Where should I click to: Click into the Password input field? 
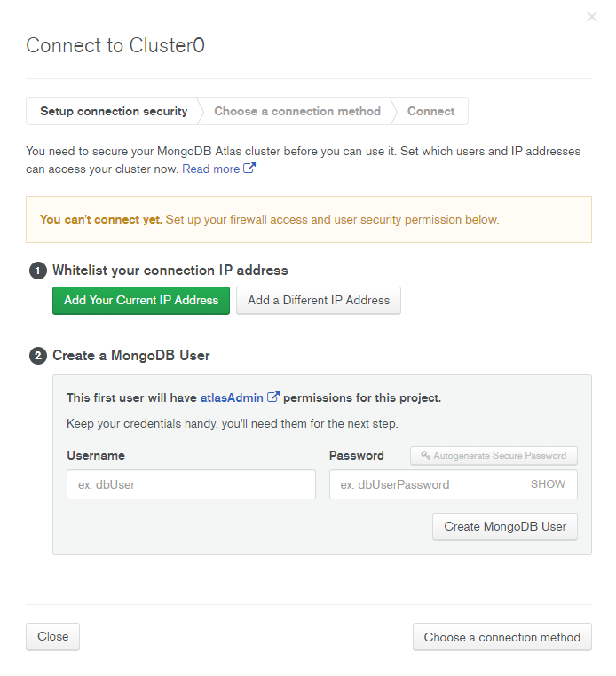point(426,484)
